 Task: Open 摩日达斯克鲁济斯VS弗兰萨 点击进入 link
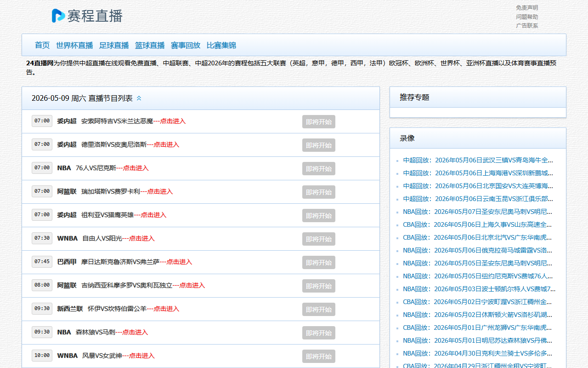click(x=179, y=262)
